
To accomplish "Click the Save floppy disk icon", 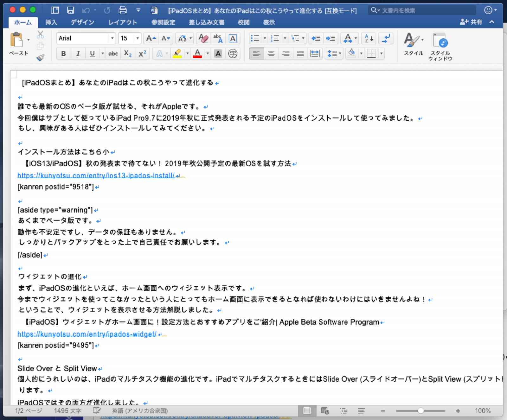I will tap(70, 10).
